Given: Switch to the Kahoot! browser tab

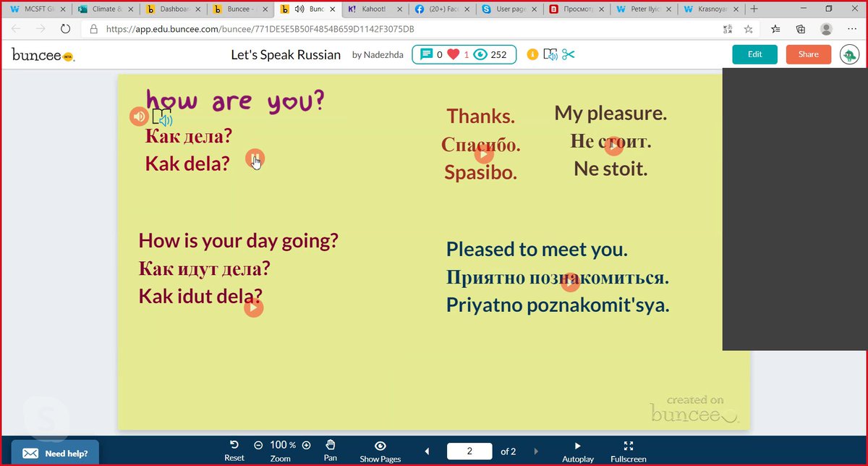Looking at the screenshot, I should click(x=374, y=9).
